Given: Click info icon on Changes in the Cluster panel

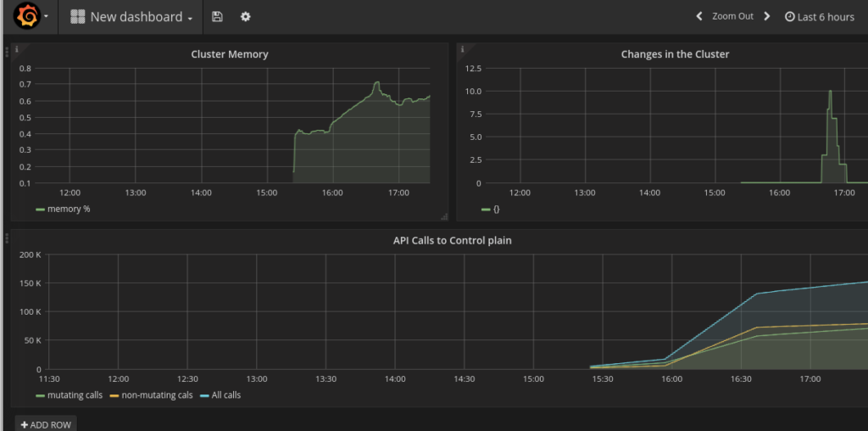Looking at the screenshot, I should (463, 49).
